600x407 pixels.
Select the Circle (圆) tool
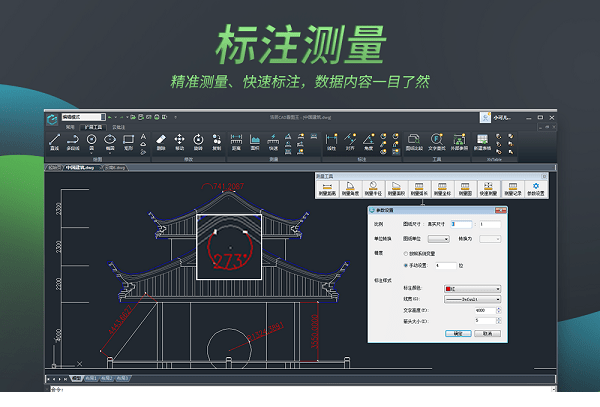(91, 140)
